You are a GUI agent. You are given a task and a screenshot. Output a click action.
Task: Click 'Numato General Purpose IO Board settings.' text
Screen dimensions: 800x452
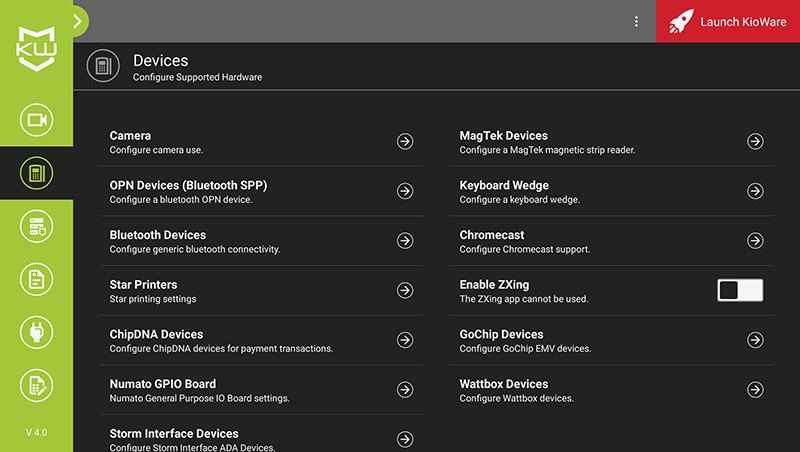click(x=199, y=398)
